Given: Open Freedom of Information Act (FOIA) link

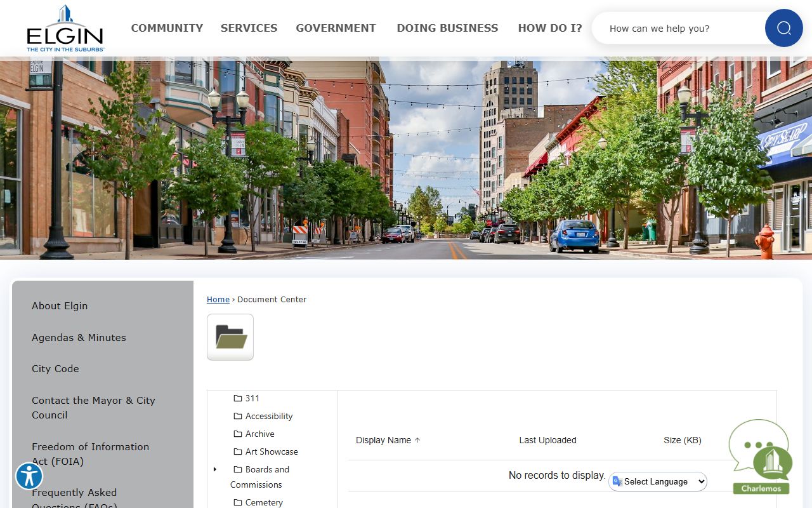Looking at the screenshot, I should pos(90,454).
